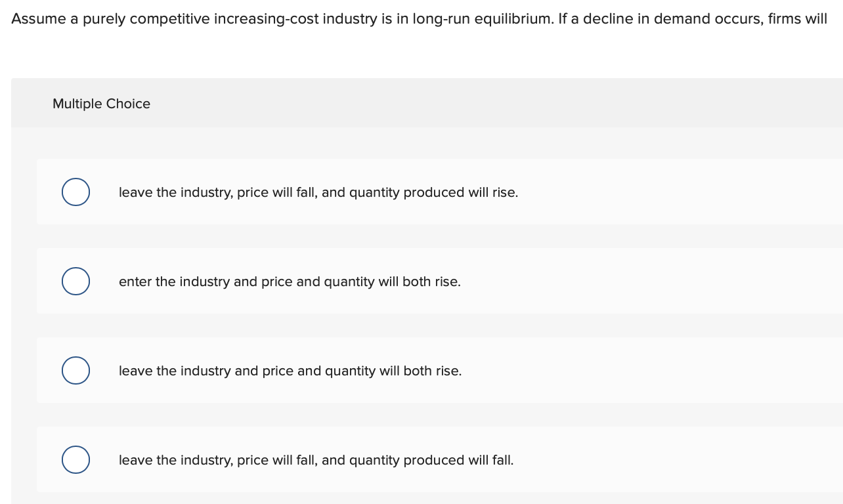
Task: Click the first answer option card background
Action: click(439, 192)
